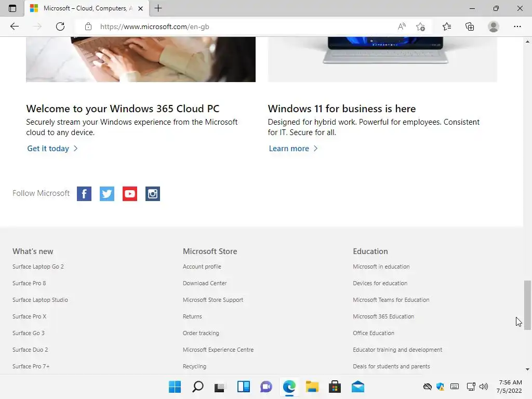Open the tab actions menu icon
This screenshot has height=399, width=532.
pyautogui.click(x=12, y=8)
